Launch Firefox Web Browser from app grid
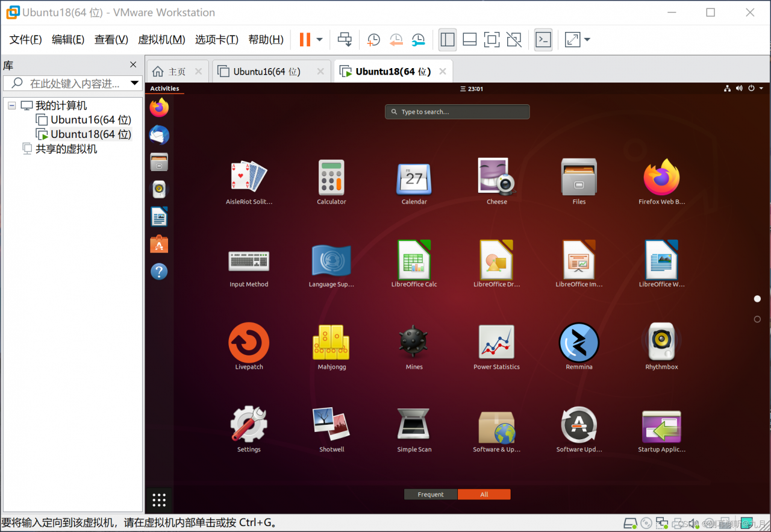 [661, 177]
